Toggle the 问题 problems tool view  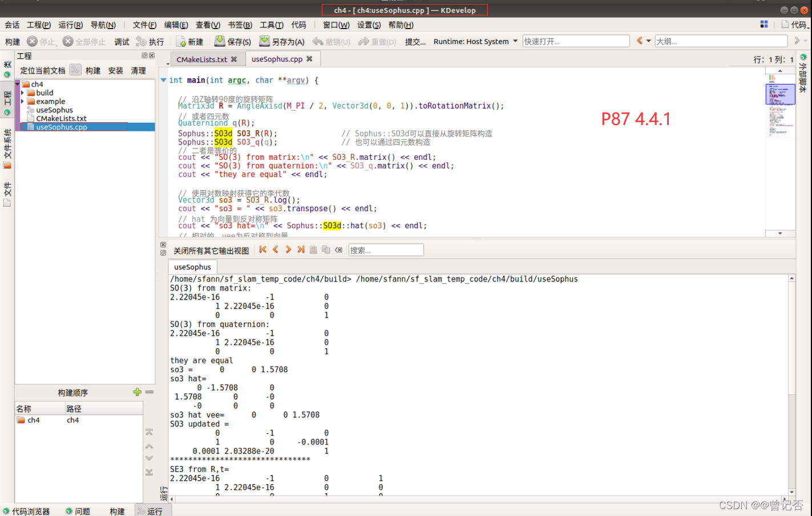pos(78,511)
